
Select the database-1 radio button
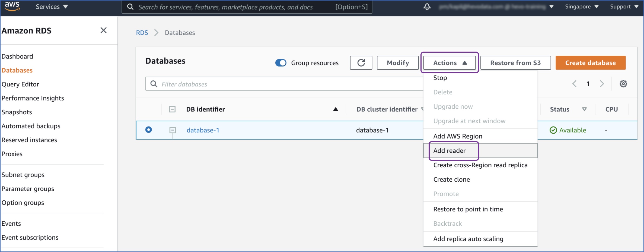[148, 130]
